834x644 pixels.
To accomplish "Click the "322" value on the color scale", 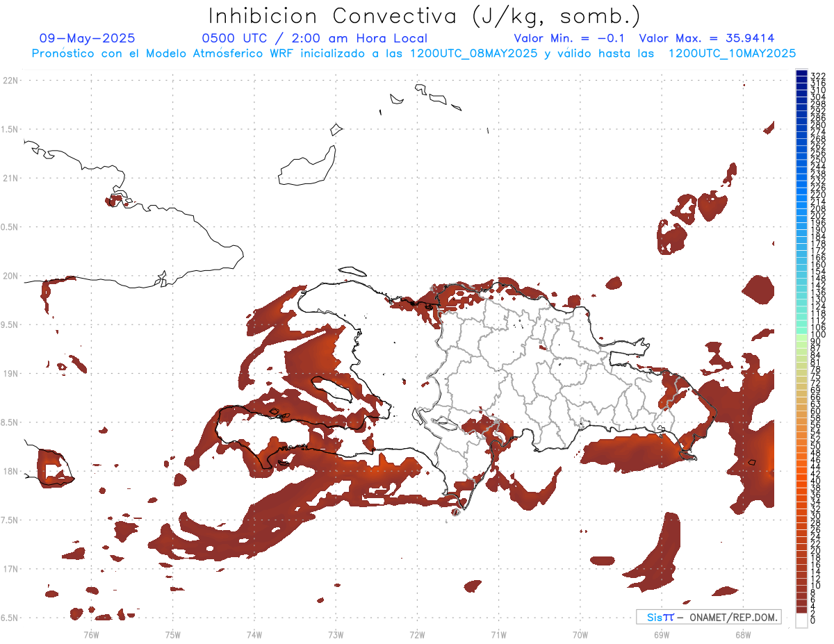I will point(818,76).
